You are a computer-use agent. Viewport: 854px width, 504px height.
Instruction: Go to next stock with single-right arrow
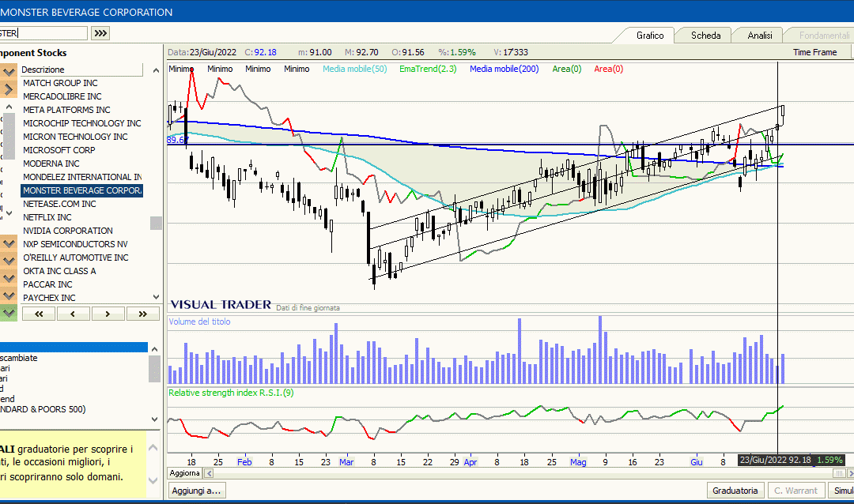(x=108, y=314)
